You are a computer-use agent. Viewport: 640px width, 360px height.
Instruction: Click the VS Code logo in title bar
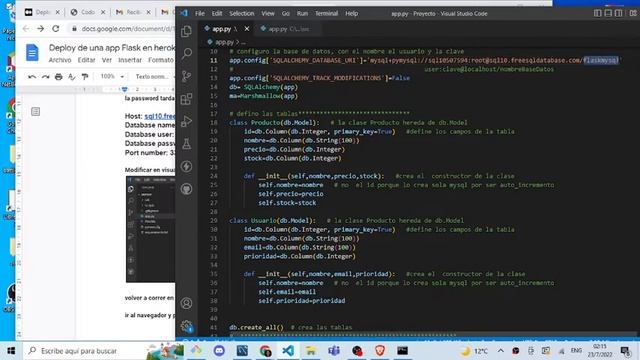click(184, 13)
